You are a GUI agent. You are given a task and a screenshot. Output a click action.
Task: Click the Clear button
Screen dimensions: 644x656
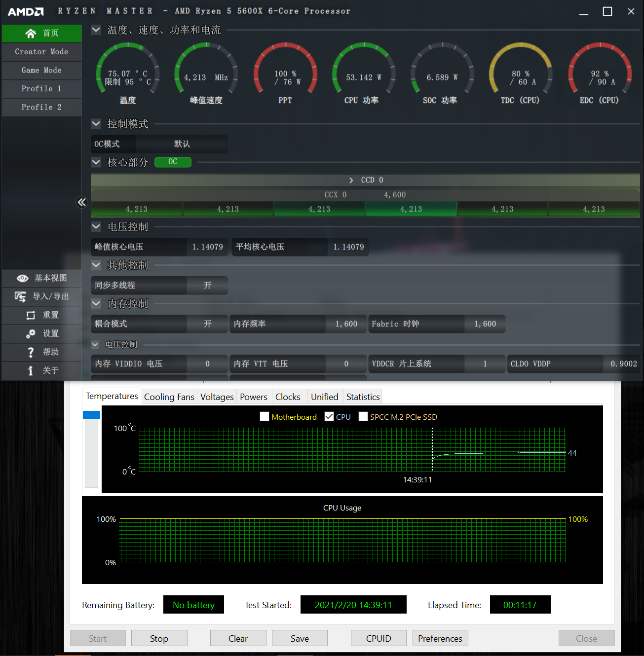click(238, 638)
